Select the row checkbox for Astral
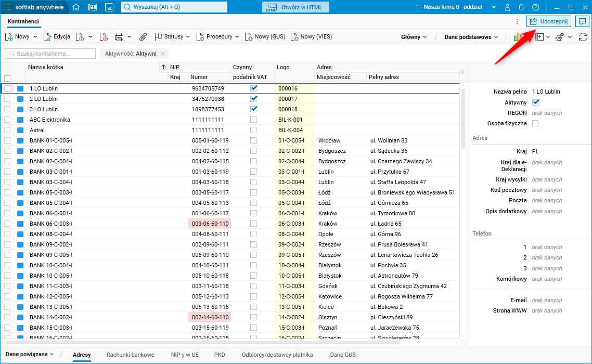Screen dimensions: 592x364 pos(7,130)
